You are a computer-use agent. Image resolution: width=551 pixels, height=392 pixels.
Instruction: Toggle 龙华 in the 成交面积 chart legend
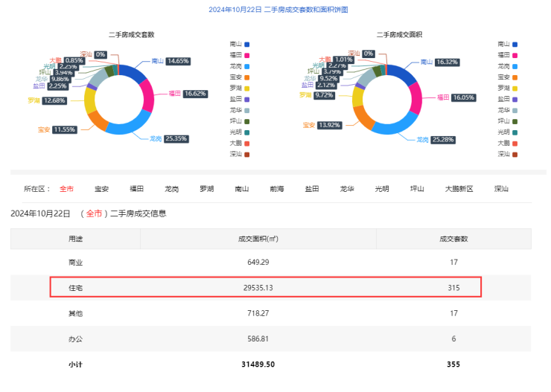[508, 111]
